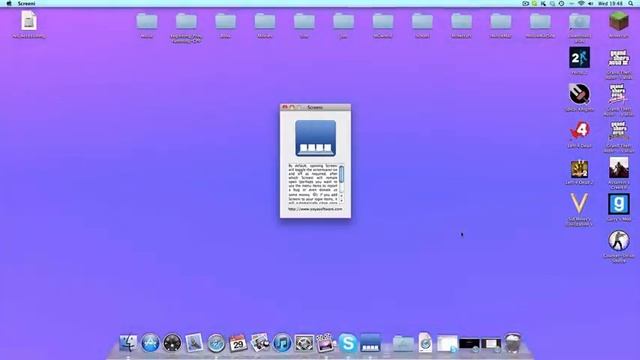Open the Screeni menu in the menu bar

[x=27, y=3]
